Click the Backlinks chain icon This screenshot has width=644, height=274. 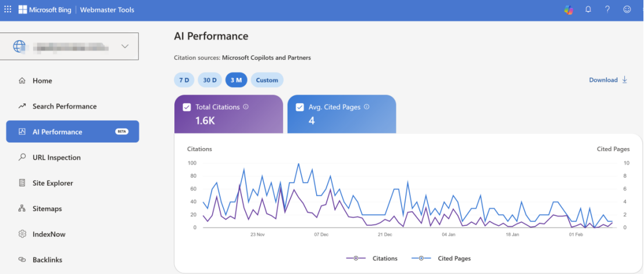pyautogui.click(x=22, y=259)
